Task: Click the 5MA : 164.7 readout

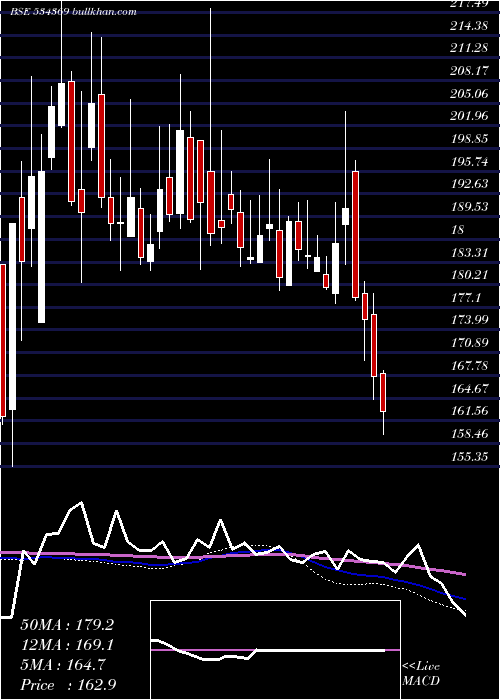Action: pos(62,665)
